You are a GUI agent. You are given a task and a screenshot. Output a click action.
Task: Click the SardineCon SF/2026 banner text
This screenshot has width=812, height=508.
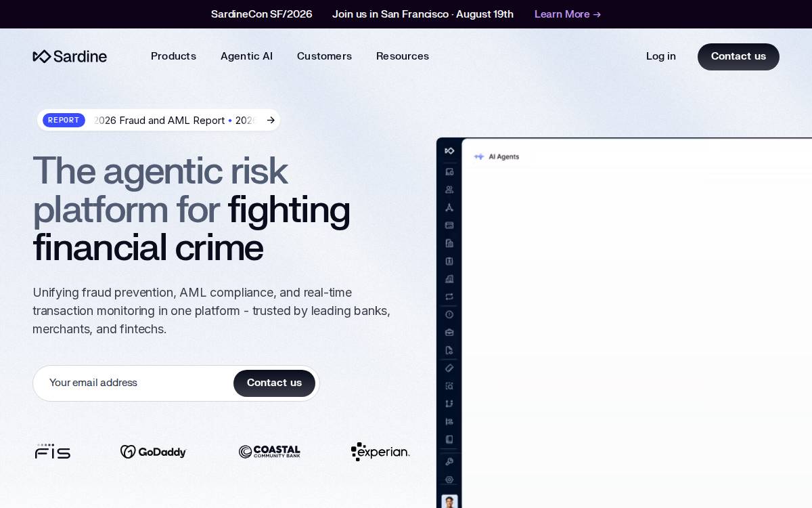(261, 14)
